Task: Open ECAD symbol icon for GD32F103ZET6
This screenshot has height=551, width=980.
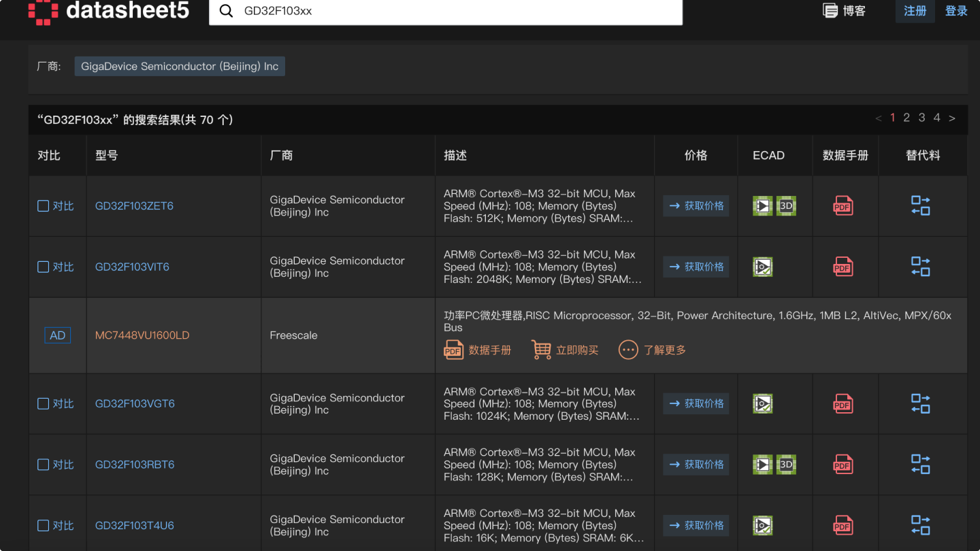Action: 763,205
